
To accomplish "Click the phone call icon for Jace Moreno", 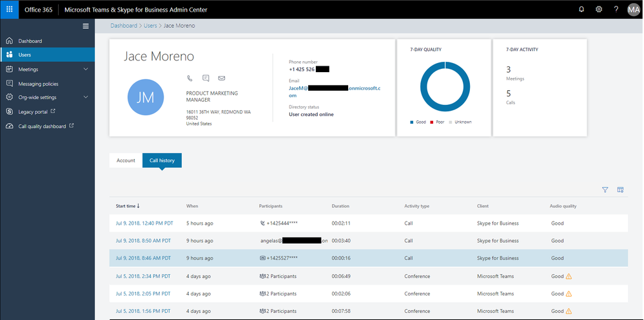I will click(x=190, y=78).
